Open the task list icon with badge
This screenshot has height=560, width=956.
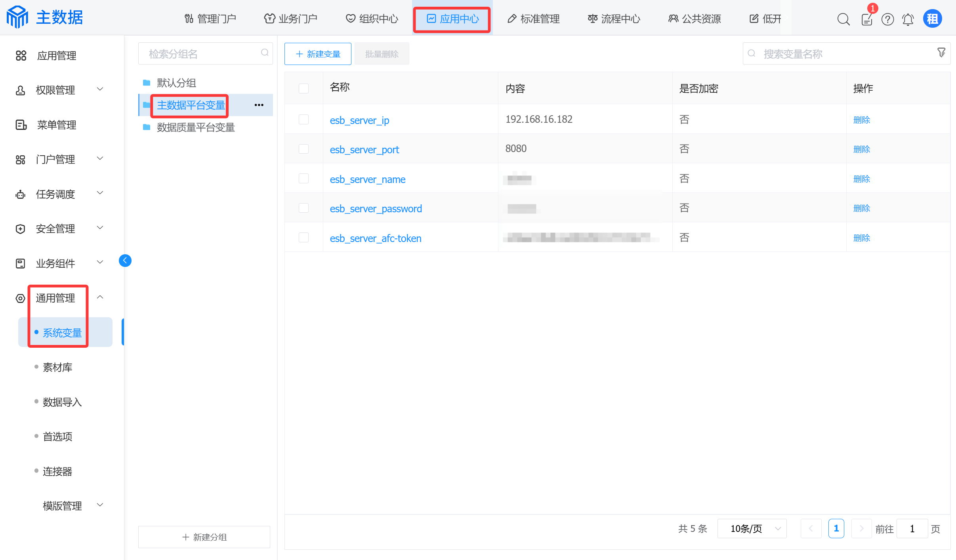tap(866, 19)
